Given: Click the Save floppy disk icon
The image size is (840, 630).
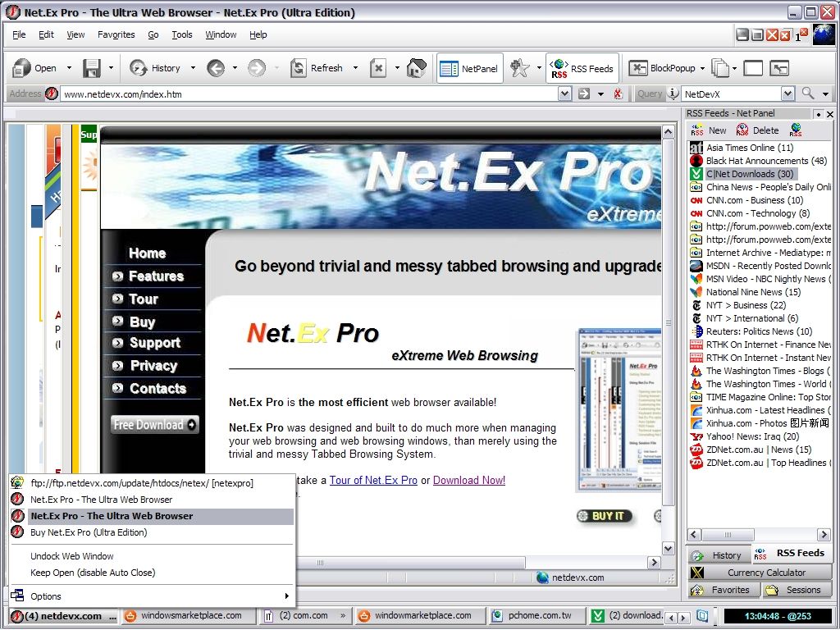Looking at the screenshot, I should pyautogui.click(x=92, y=68).
